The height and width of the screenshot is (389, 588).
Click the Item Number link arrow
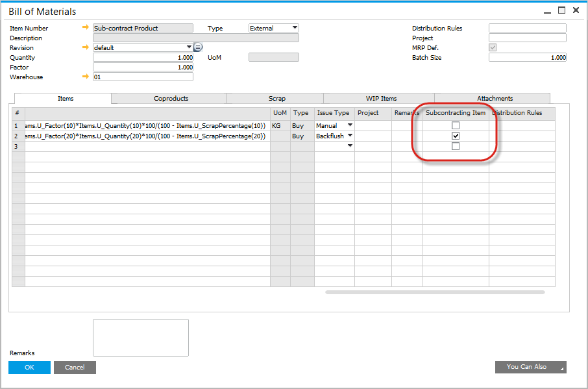[x=85, y=28]
